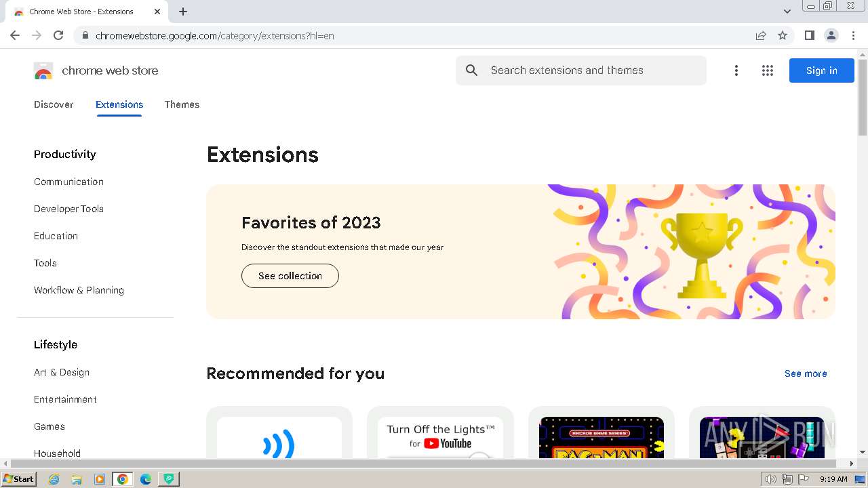
Task: View site information lock icon
Action: (x=85, y=35)
